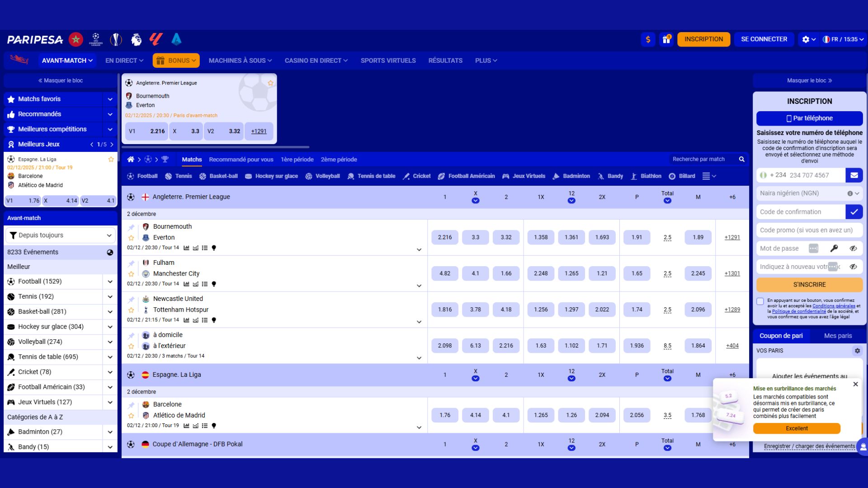Click the gift bonus icon with notification badge
Viewport: 868px width, 488px height.
(666, 39)
